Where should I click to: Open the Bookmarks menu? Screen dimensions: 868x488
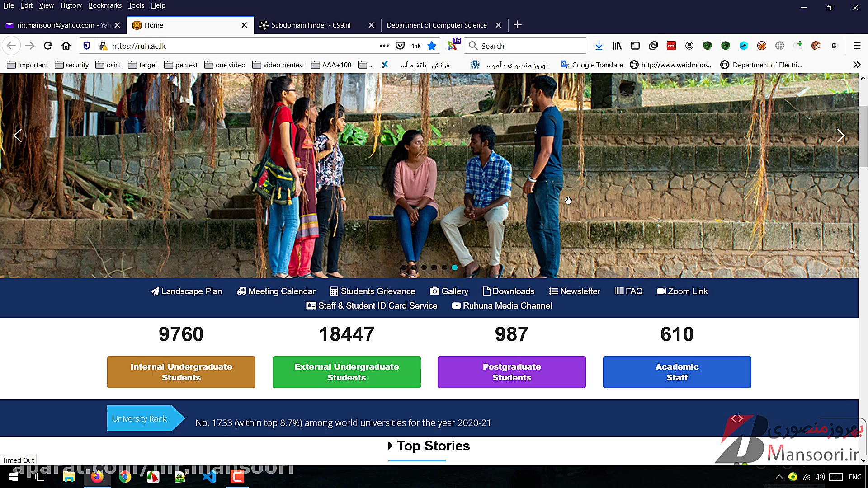click(105, 5)
